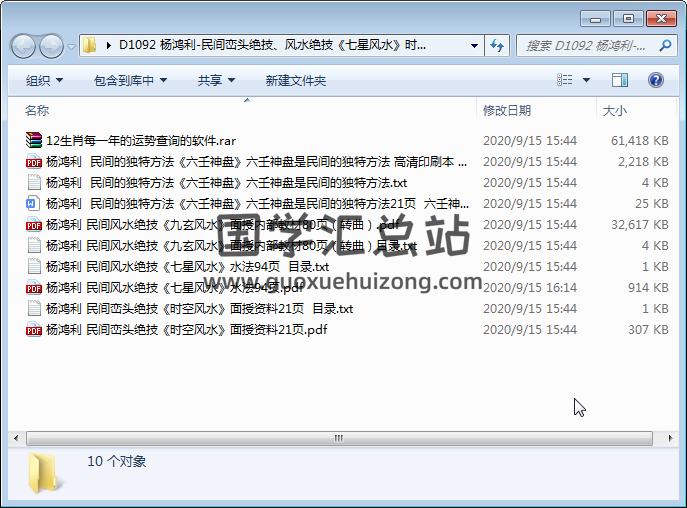The height and width of the screenshot is (508, 687).
Task: Click the 61,418 KB size value
Action: 640,141
